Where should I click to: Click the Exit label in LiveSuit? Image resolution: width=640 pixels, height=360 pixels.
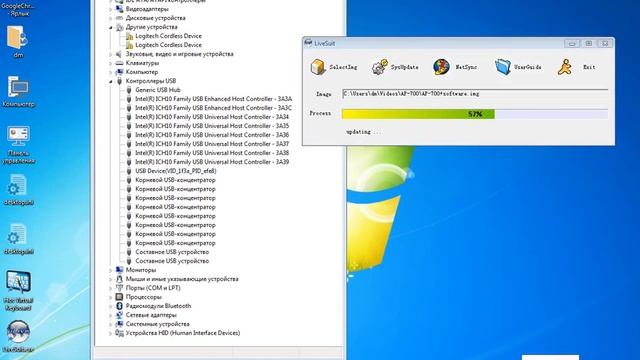tap(589, 67)
